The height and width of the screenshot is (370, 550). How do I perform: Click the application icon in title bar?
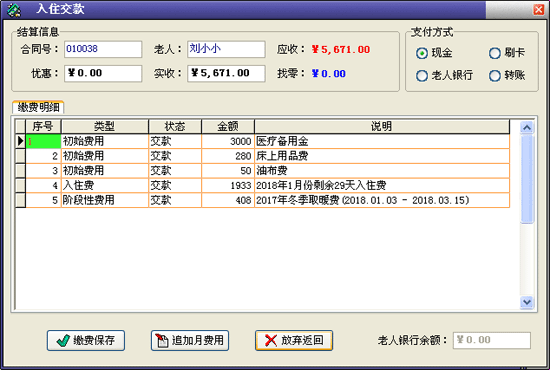[14, 9]
